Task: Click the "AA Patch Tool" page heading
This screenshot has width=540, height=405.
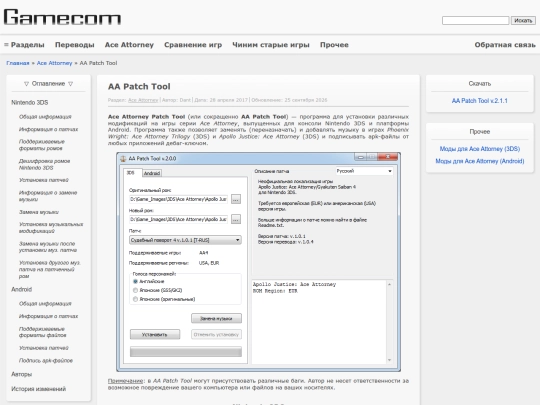Action: click(x=139, y=86)
